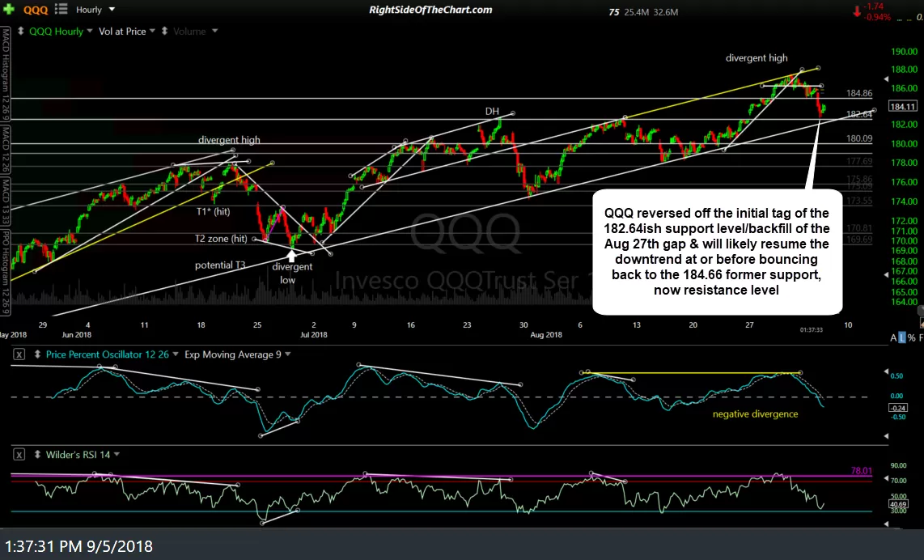
Task: Click the 25.4M volume figure
Action: tap(636, 12)
